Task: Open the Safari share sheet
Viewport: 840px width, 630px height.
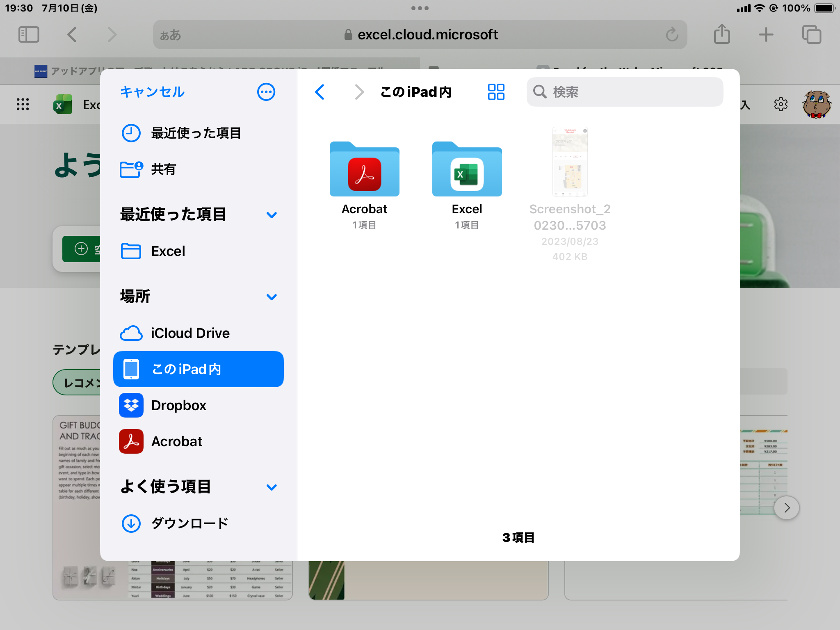Action: pos(722,34)
